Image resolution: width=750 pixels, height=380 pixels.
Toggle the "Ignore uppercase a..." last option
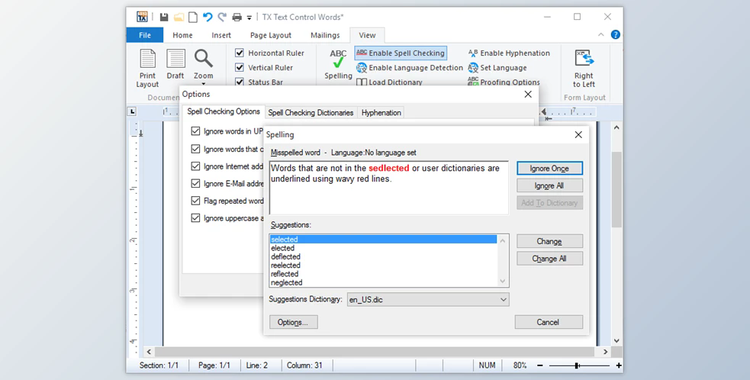tap(195, 218)
